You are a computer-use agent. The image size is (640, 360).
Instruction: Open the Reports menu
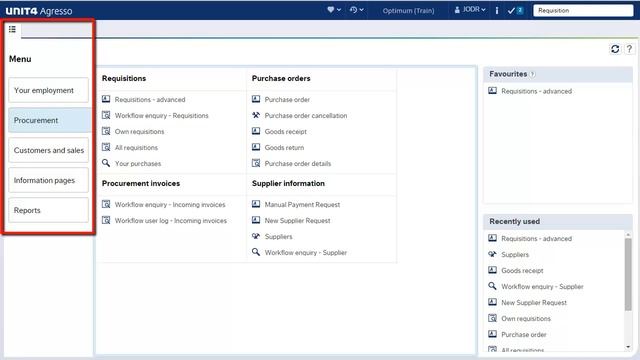coord(49,210)
